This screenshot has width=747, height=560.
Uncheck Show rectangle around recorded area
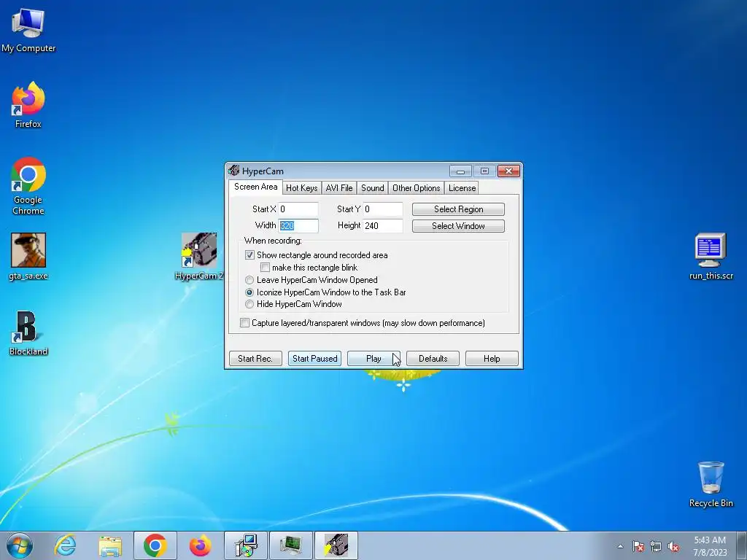pyautogui.click(x=249, y=255)
